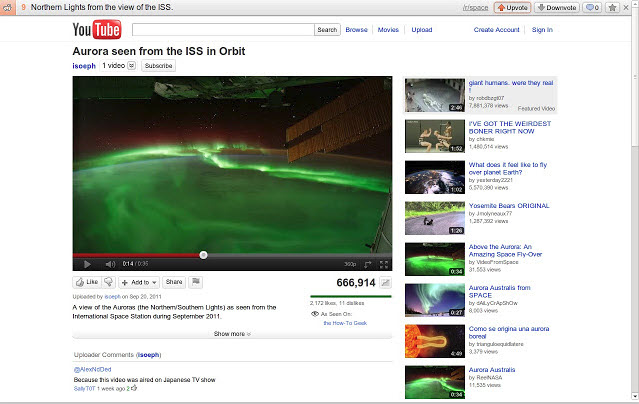
Task: Show video statistics chart icon
Action: pos(385,283)
